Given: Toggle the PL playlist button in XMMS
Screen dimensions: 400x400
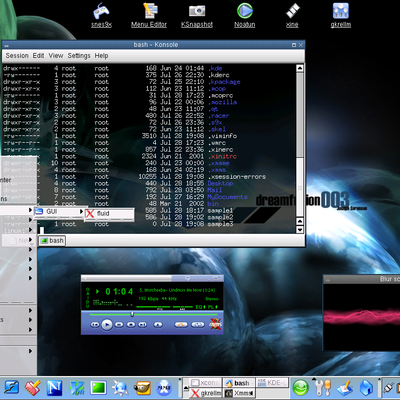Looking at the screenshot, I should click(213, 307).
